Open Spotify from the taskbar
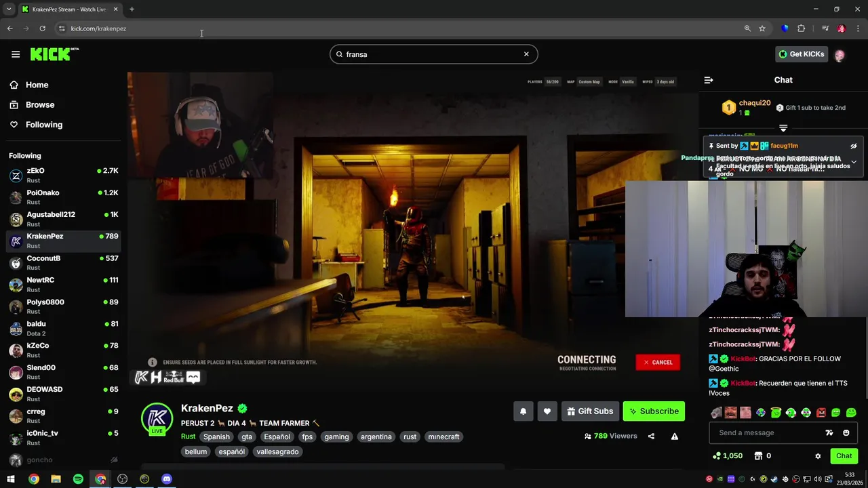 pos(78,479)
